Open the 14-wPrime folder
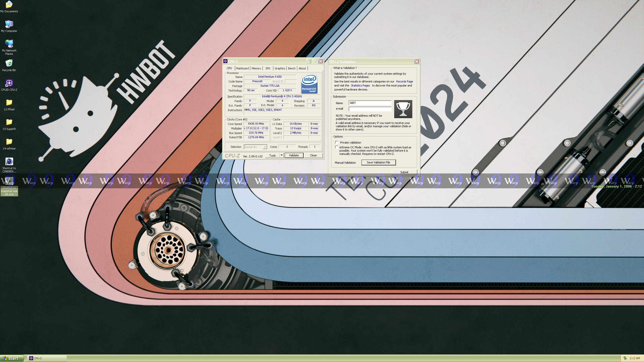 pyautogui.click(x=9, y=144)
